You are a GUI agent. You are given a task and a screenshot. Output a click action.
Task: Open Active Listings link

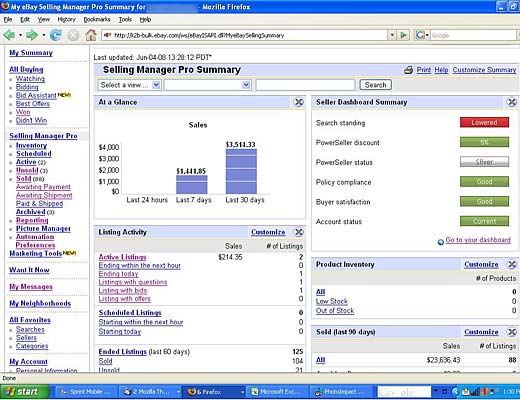coord(122,257)
